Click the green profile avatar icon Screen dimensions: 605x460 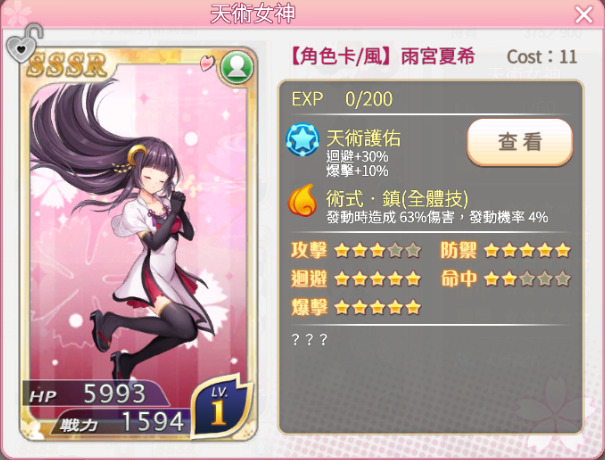click(237, 68)
